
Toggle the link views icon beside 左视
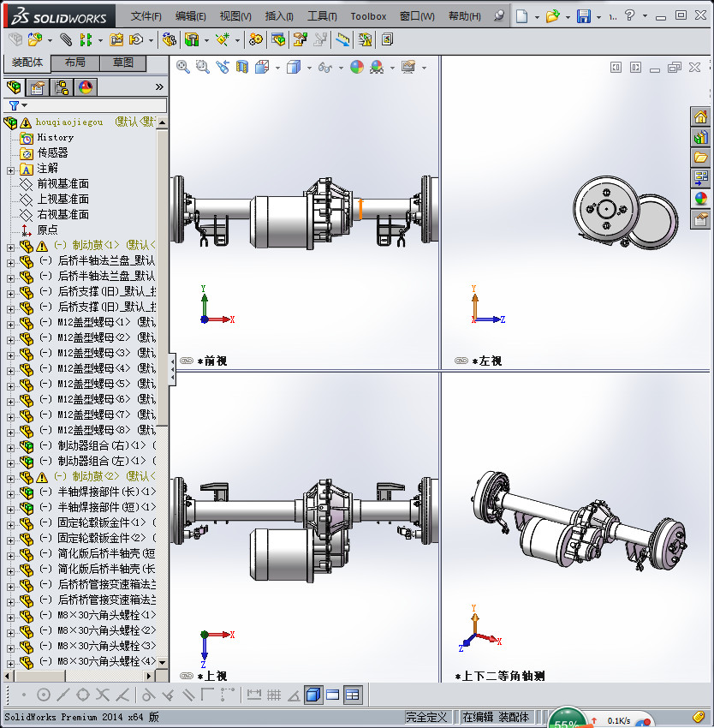tap(461, 361)
